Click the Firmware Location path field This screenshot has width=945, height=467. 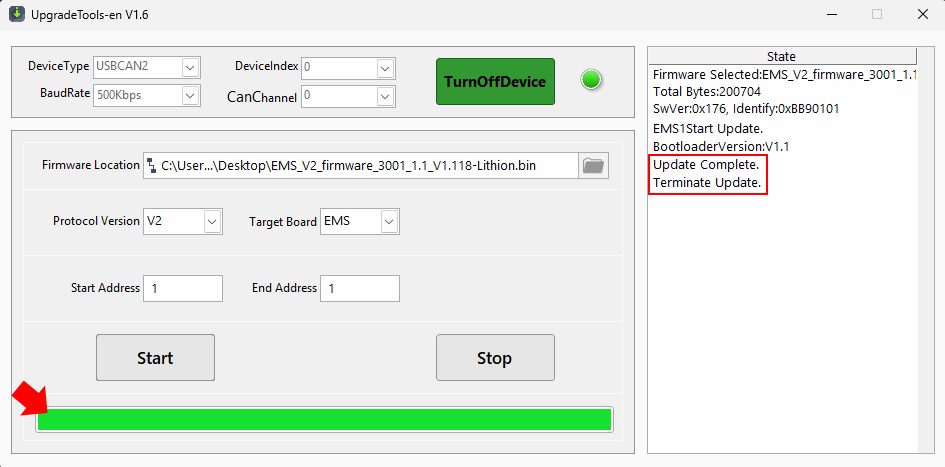click(x=360, y=165)
